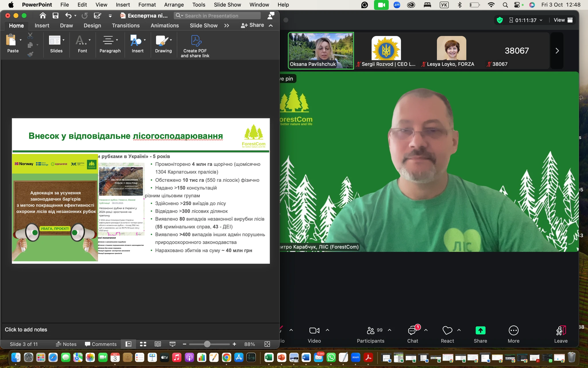Click zoom in plus button
The height and width of the screenshot is (368, 588).
(234, 344)
